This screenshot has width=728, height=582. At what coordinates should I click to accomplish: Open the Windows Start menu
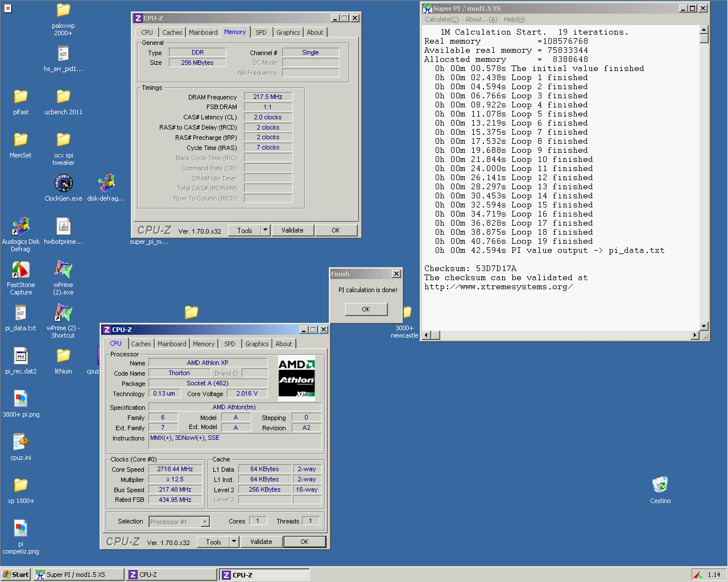coord(15,575)
